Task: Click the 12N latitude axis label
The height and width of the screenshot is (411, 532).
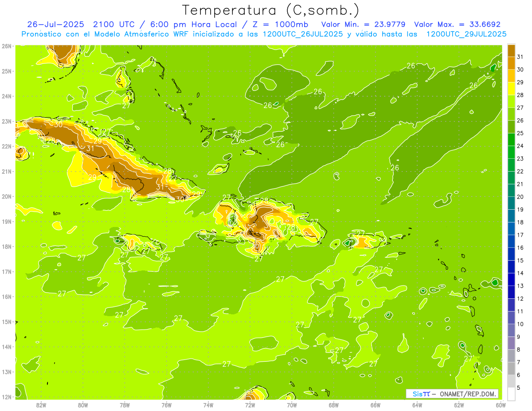Action: (7, 397)
